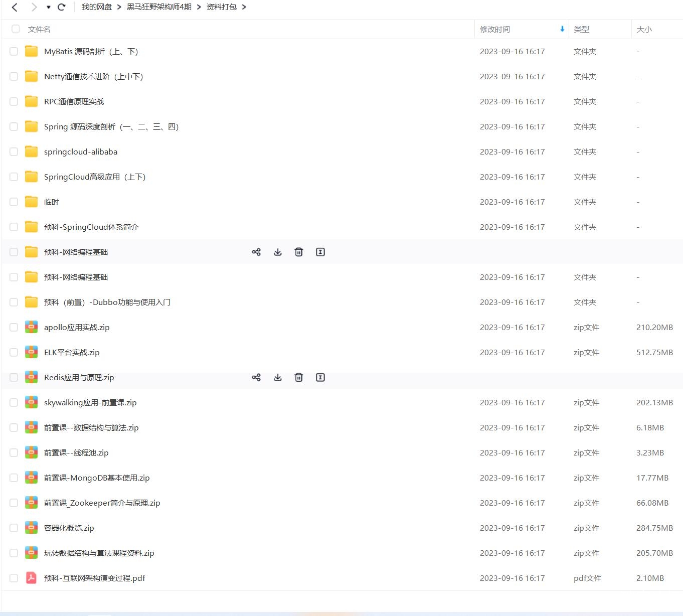The image size is (683, 616).
Task: Expand chevron after 我的网盘 breadcrumb
Action: [x=119, y=7]
